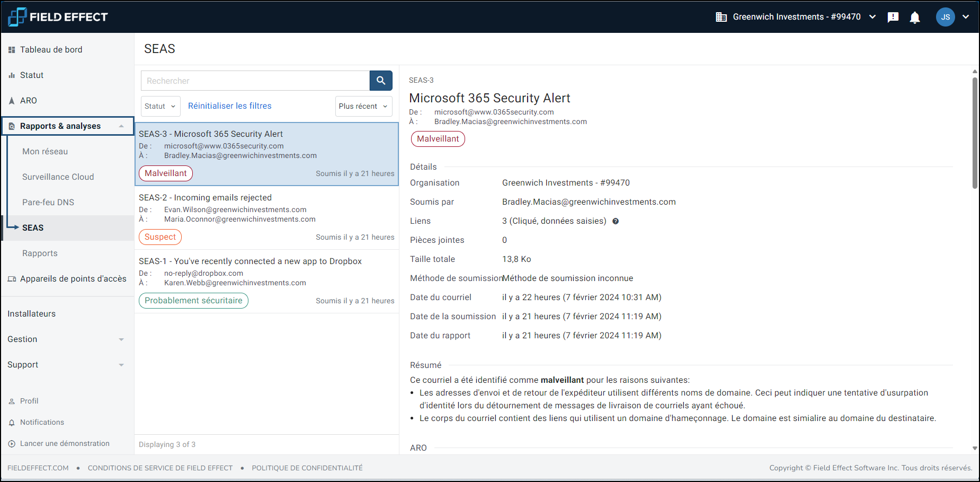
Task: Open the Statut filter dropdown
Action: (161, 106)
